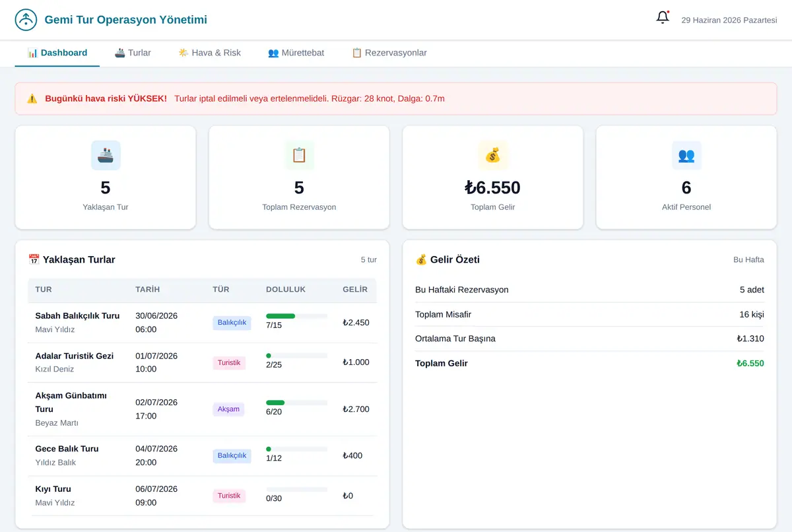Screen dimensions: 792x532
Task: Click the DOLULUK column header
Action: pos(286,290)
